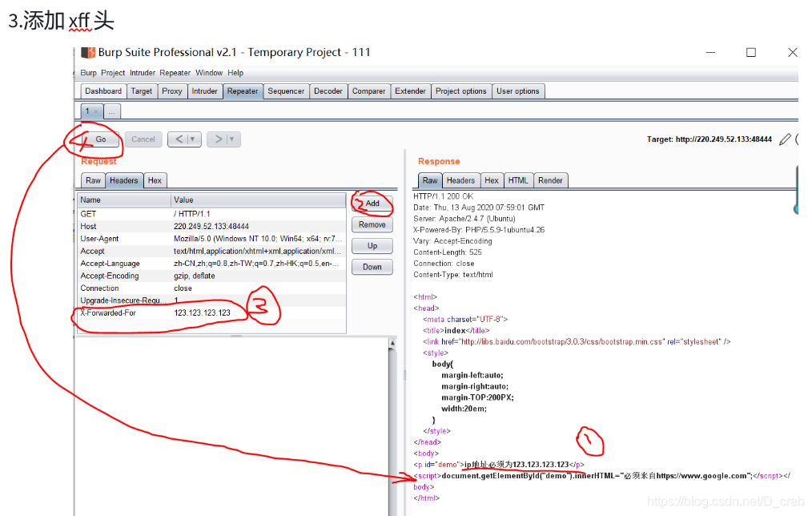This screenshot has height=516, width=812.
Task: Switch to the Comparer tab
Action: 368,91
